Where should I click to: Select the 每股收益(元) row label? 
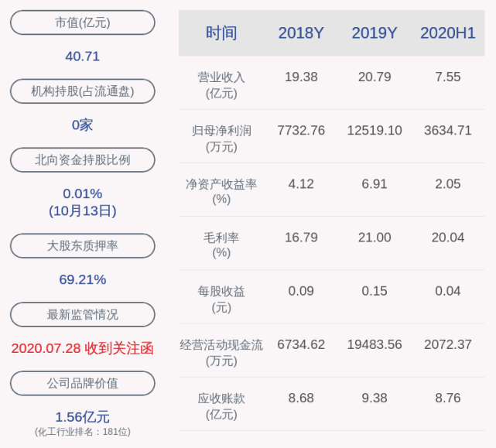click(x=221, y=299)
